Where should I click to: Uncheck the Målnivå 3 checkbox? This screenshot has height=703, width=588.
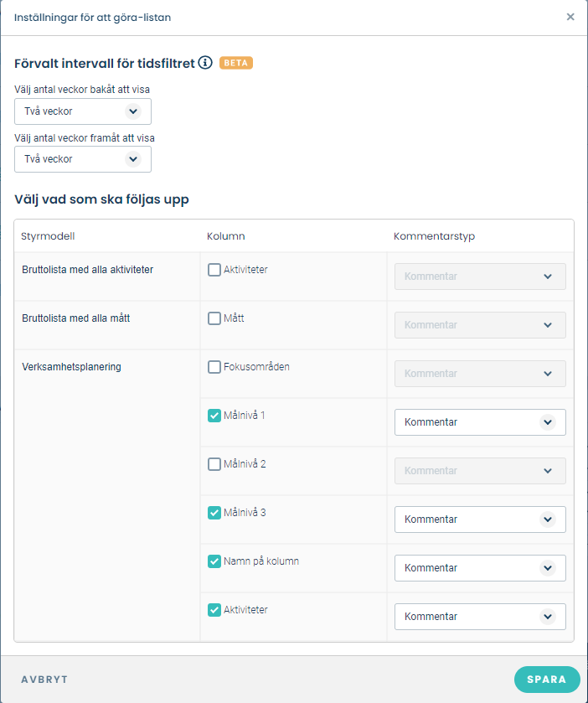214,513
